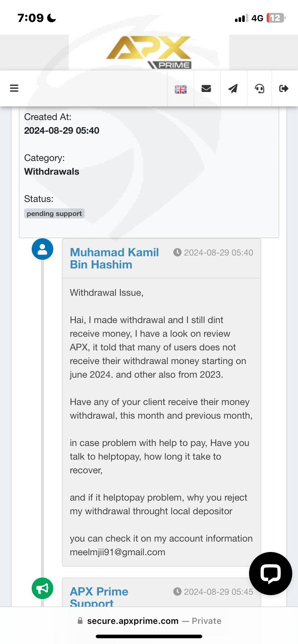Tap the 05:40 message timestamp
This screenshot has width=298, height=644.
[218, 253]
